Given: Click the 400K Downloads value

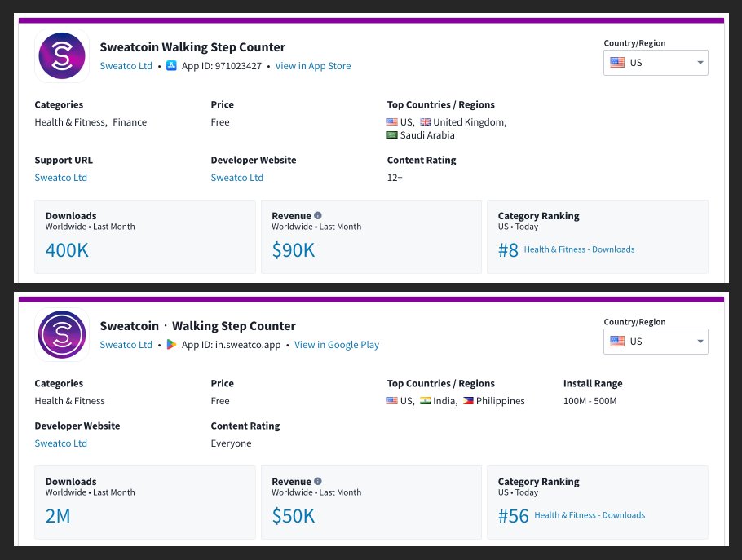Looking at the screenshot, I should point(67,250).
